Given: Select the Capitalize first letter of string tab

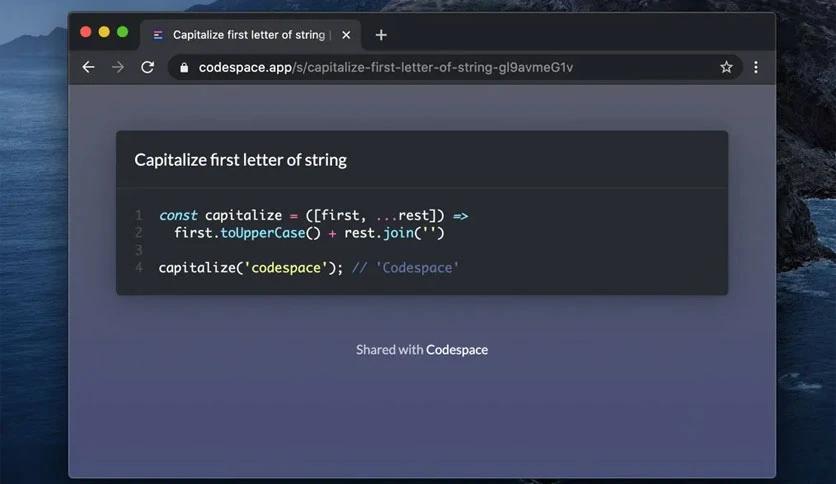Looking at the screenshot, I should (248, 35).
